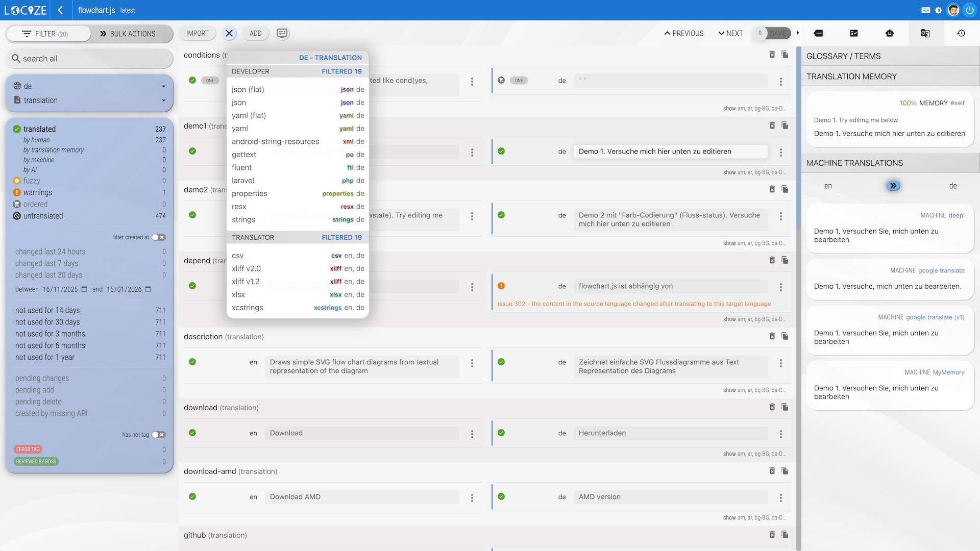The image size is (980, 551).
Task: Expand the de language dropdown
Action: click(x=163, y=86)
